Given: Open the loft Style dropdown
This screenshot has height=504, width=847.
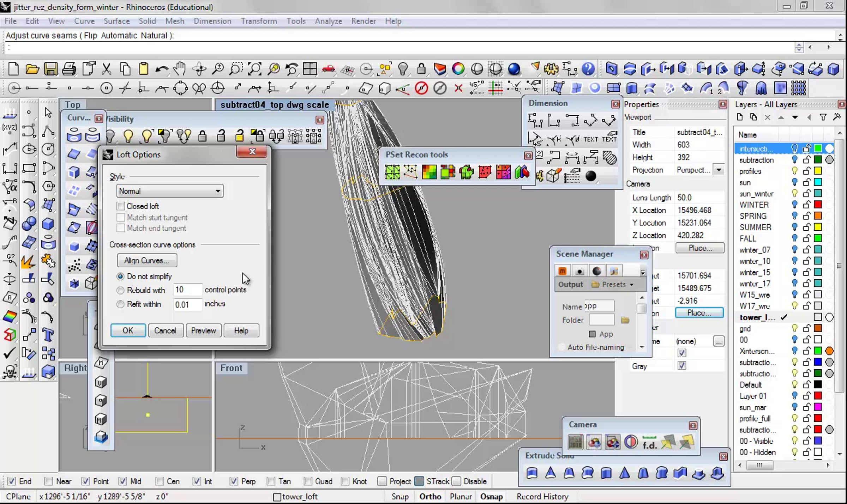Looking at the screenshot, I should coord(170,191).
